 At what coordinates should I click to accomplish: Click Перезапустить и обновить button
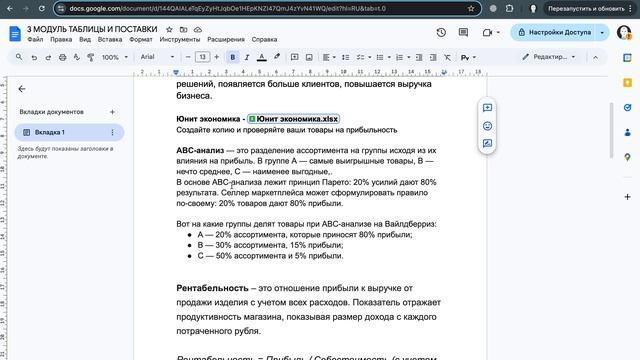[590, 9]
